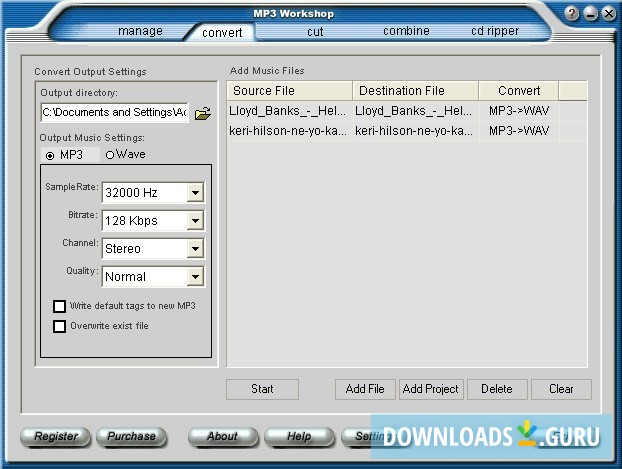Screen dimensions: 622x469
Task: Click the Add Project button
Action: 431,389
